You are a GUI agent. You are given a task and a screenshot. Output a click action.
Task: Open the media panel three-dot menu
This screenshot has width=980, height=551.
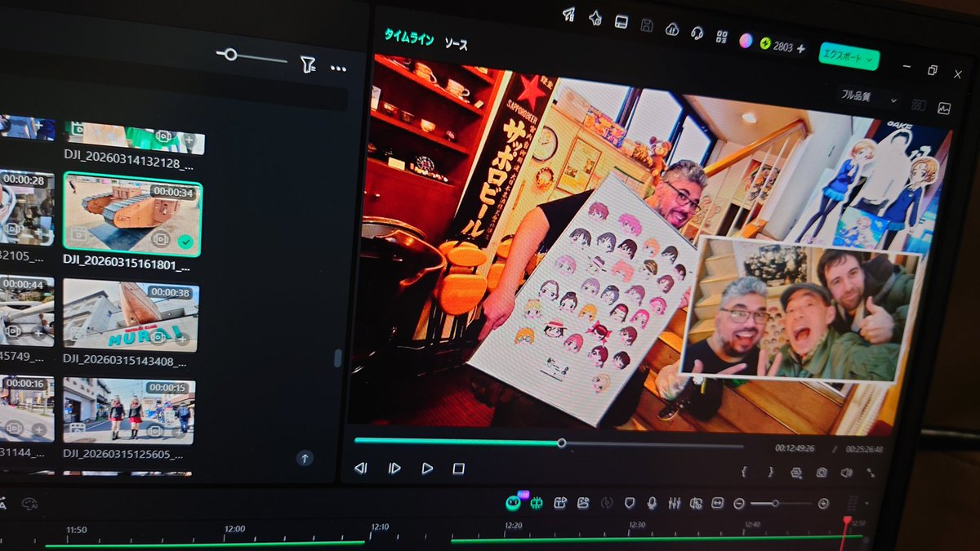338,69
